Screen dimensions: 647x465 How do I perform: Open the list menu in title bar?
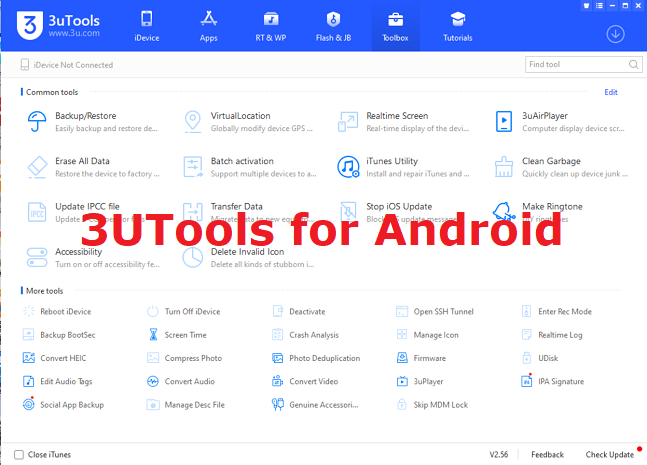[x=599, y=6]
